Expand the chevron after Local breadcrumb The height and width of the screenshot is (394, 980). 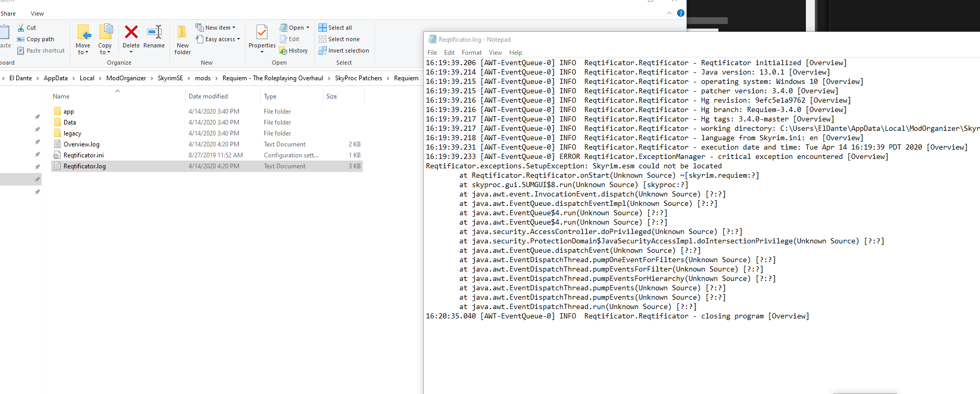[x=100, y=78]
